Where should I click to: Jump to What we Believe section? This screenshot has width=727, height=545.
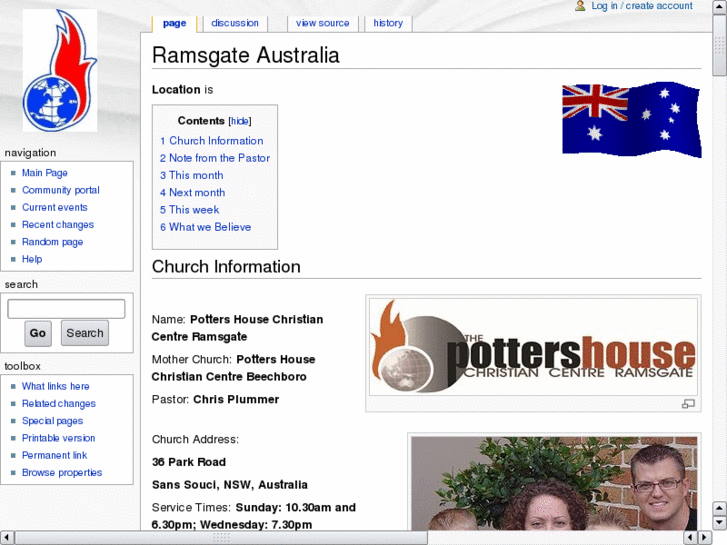pos(205,227)
